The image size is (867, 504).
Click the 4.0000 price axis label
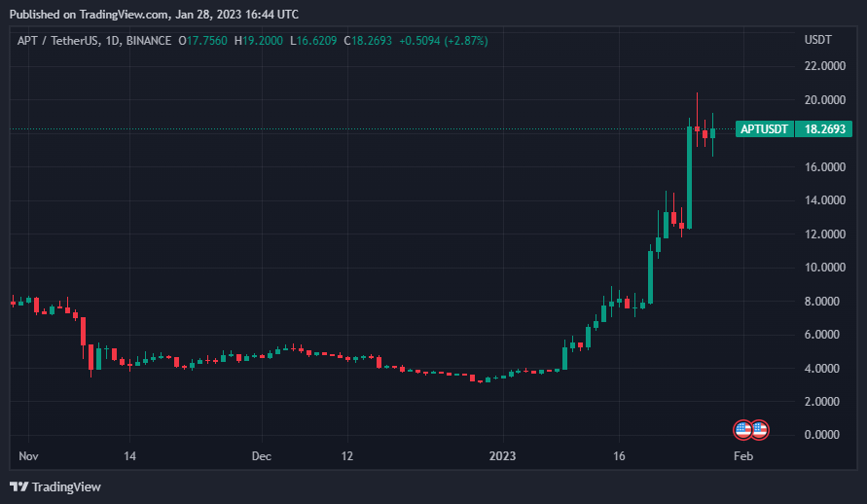(x=821, y=368)
